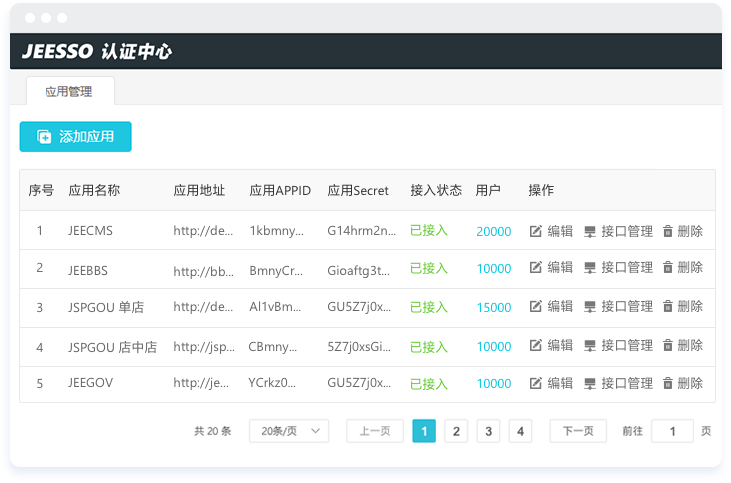The image size is (731, 483).
Task: Delete the JEEGOV application via trash icon
Action: pyautogui.click(x=668, y=383)
